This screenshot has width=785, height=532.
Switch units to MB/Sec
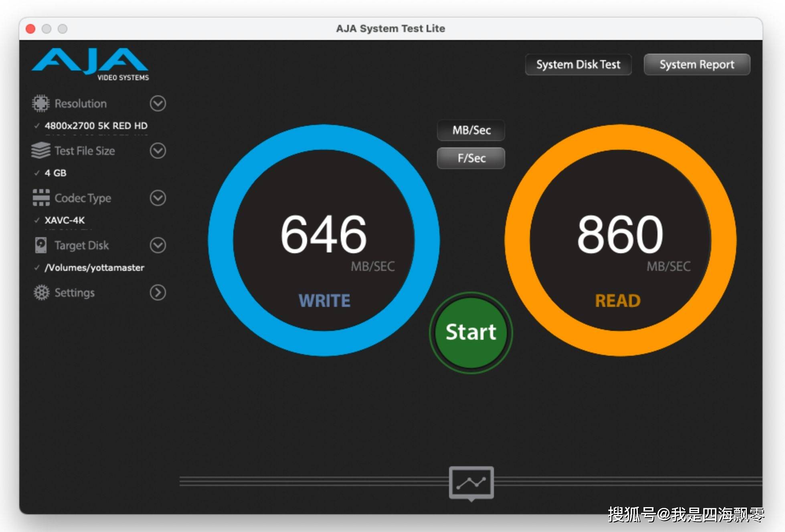coord(471,130)
